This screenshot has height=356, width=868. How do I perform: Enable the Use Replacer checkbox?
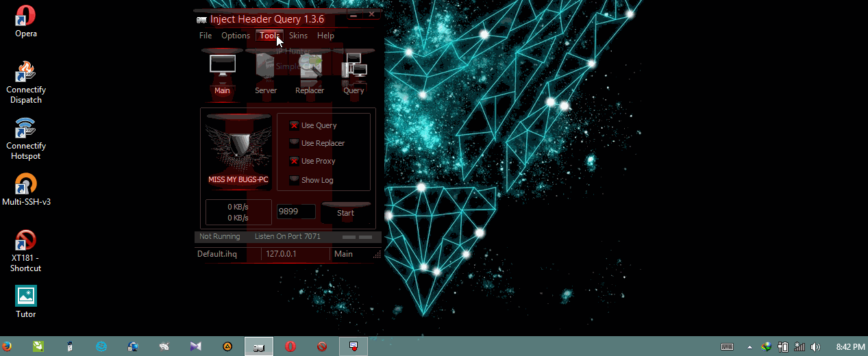click(294, 143)
